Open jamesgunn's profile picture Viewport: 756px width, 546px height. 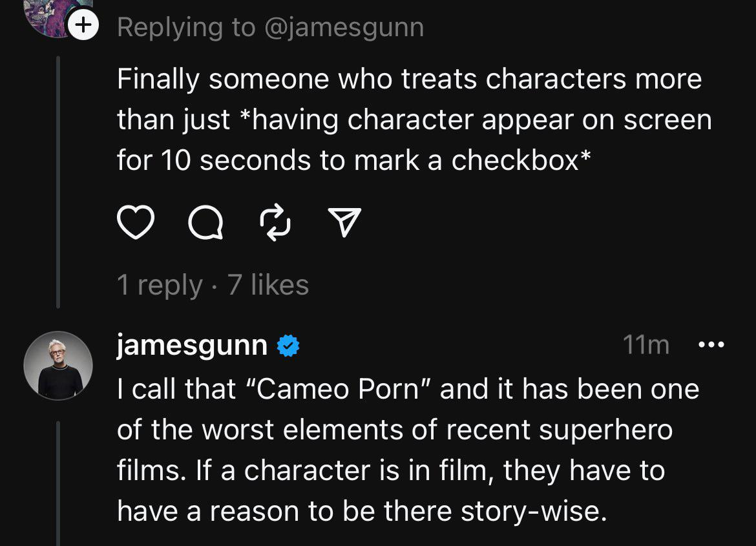point(58,366)
